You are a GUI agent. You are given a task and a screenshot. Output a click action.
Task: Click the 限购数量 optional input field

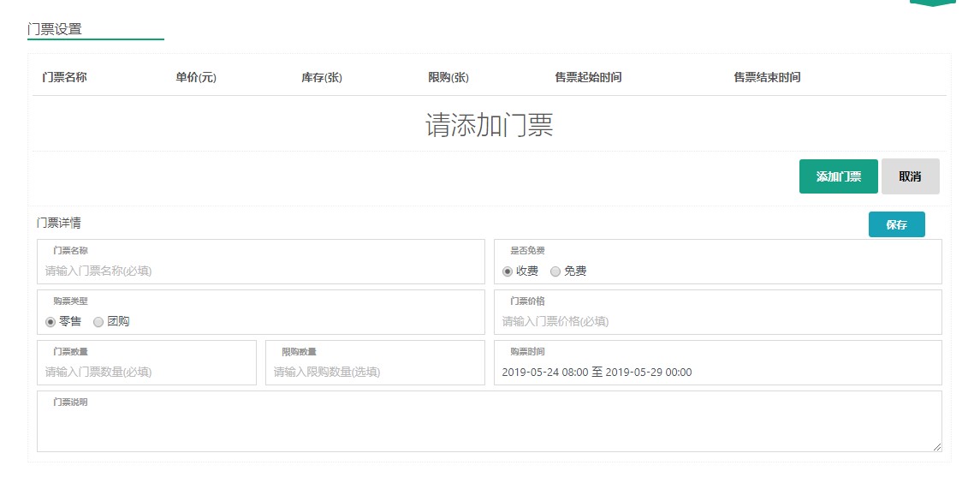point(375,372)
